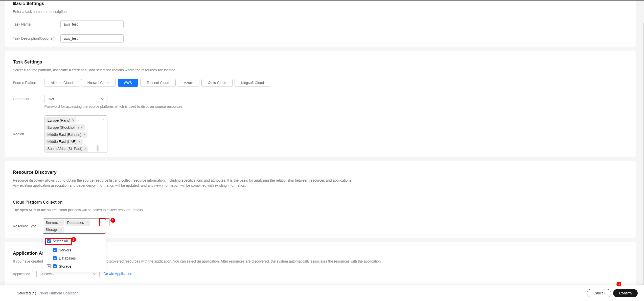Select Tencent Cloud as source platform
Image resolution: width=644 pixels, height=301 pixels.
click(158, 83)
